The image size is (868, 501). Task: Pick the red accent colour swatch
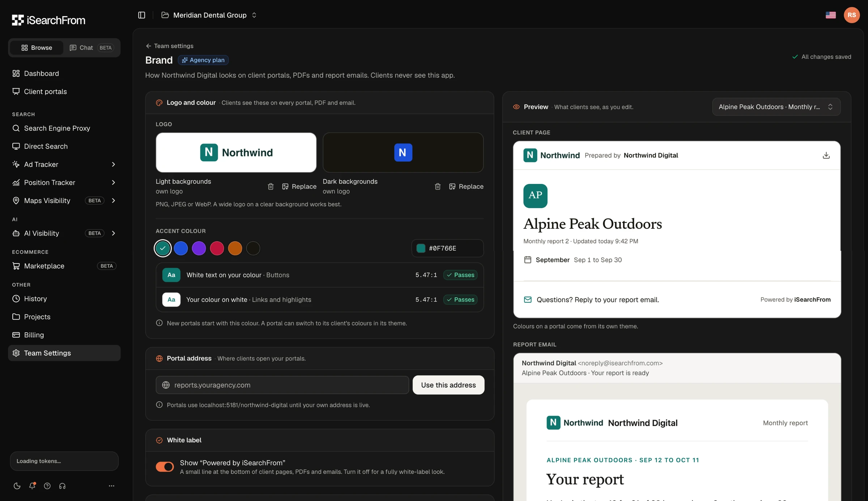pyautogui.click(x=217, y=248)
